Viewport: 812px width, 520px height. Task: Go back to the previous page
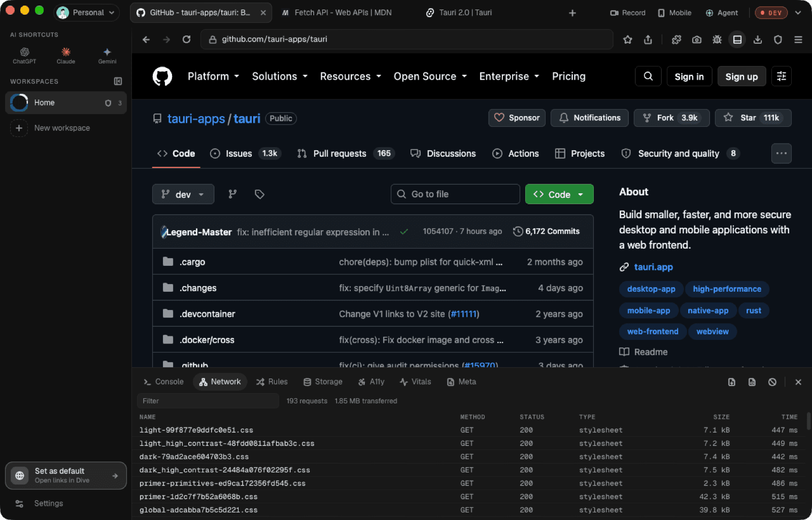click(146, 40)
